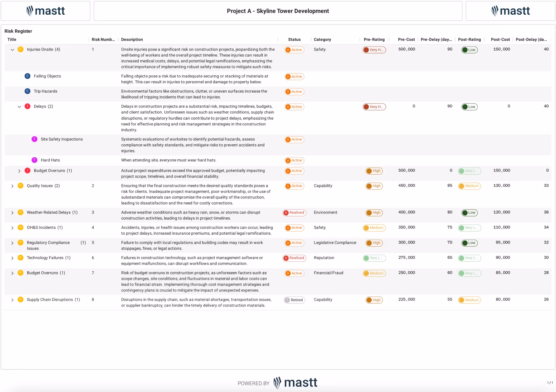Expand the Quality Issues risk group
This screenshot has width=556, height=392.
12,186
